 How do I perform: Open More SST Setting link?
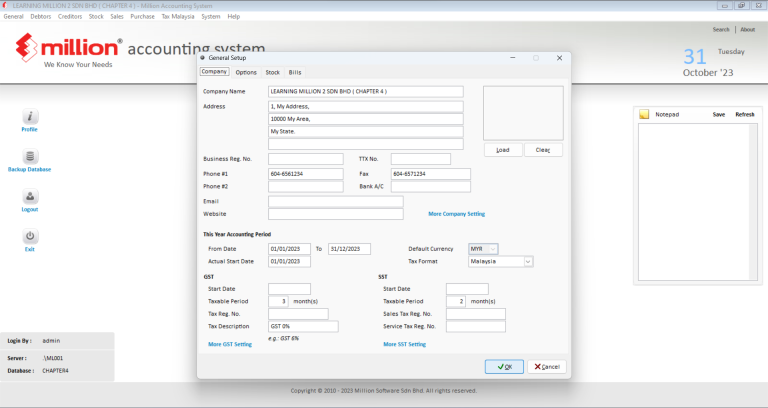[405, 344]
